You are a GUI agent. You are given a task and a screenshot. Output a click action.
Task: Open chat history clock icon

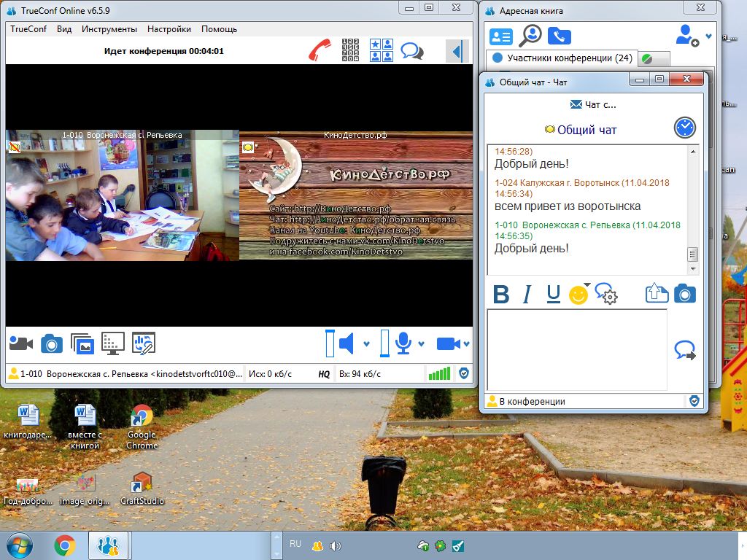tap(684, 128)
